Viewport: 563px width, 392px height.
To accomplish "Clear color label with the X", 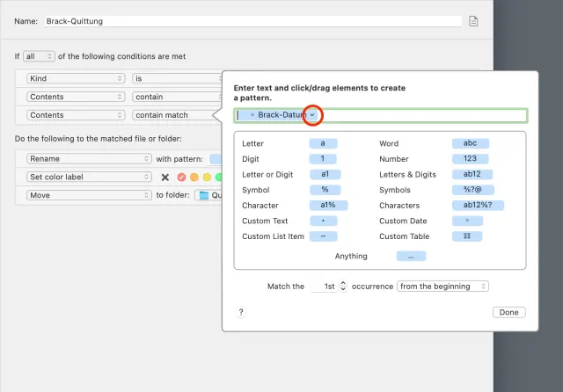I will click(x=165, y=177).
